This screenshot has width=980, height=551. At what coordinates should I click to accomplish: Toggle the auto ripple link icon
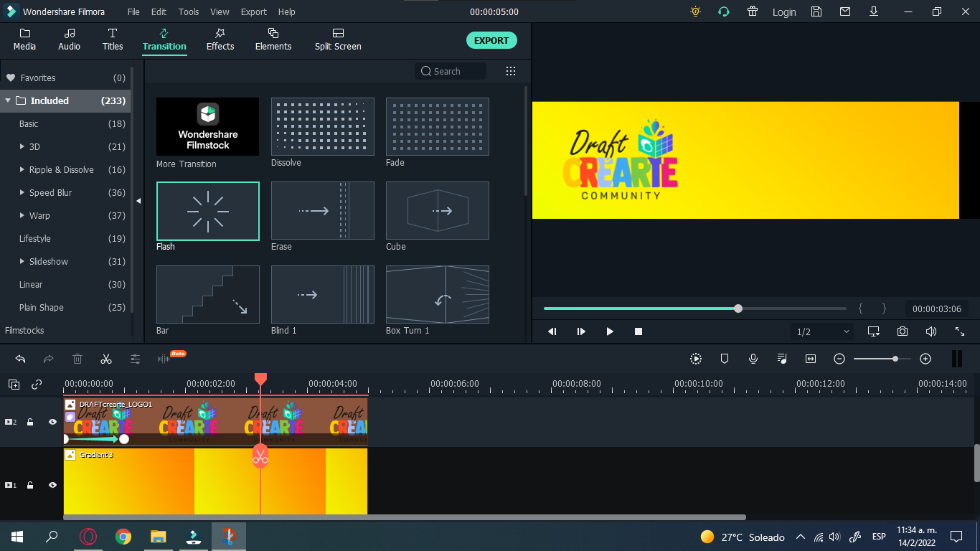pyautogui.click(x=37, y=385)
